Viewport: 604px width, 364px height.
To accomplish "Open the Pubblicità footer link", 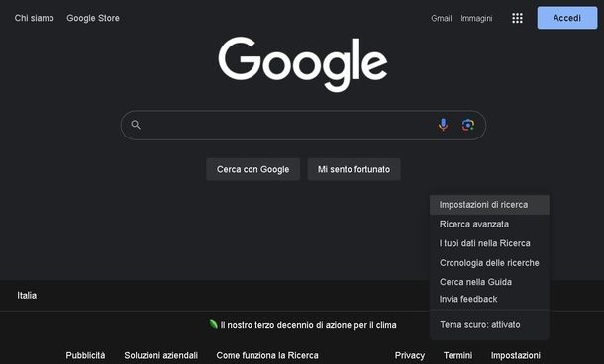I will [x=85, y=355].
